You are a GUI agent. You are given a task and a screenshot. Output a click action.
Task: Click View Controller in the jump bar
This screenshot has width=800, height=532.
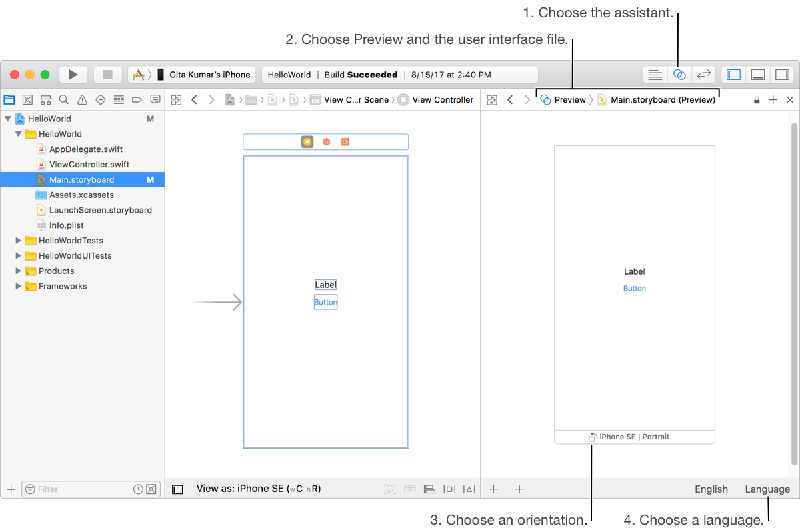436,100
